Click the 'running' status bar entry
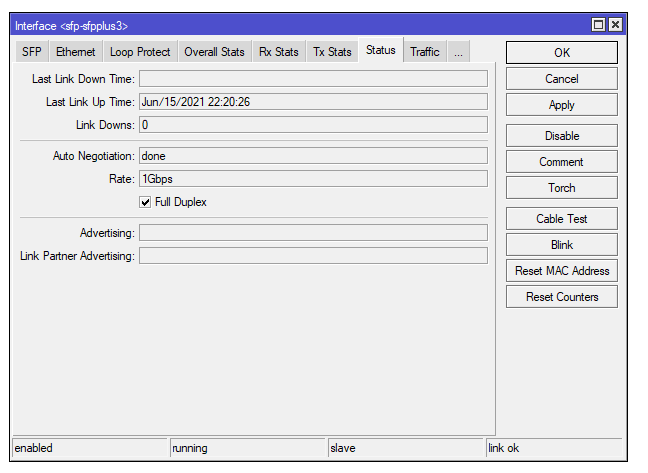 coord(248,448)
